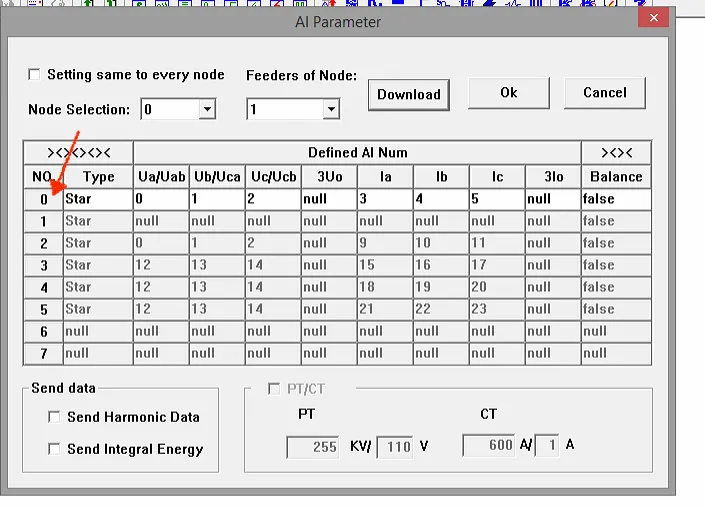Click the Type cell 'null' in row 6
Image resolution: width=705 pixels, height=507 pixels.
[x=98, y=331]
